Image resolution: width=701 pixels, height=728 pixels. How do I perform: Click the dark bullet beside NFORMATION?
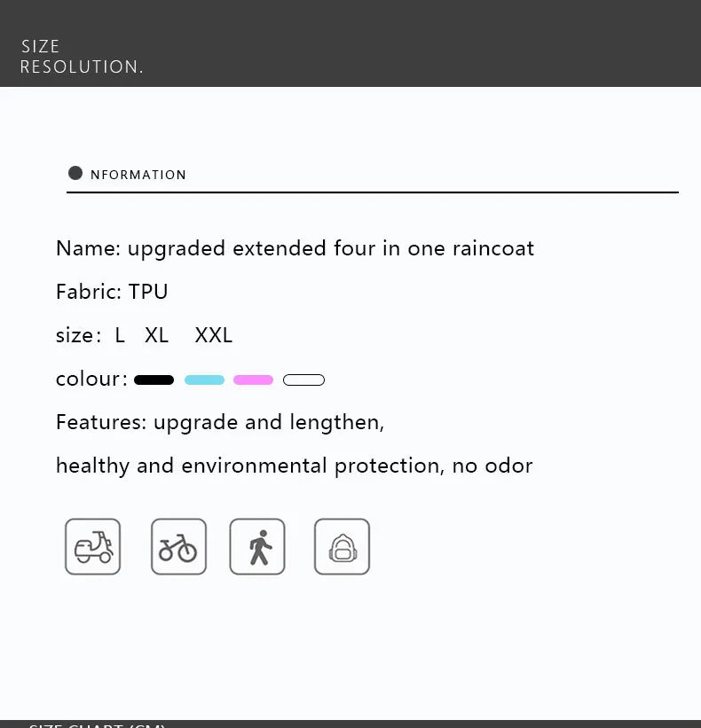[75, 174]
